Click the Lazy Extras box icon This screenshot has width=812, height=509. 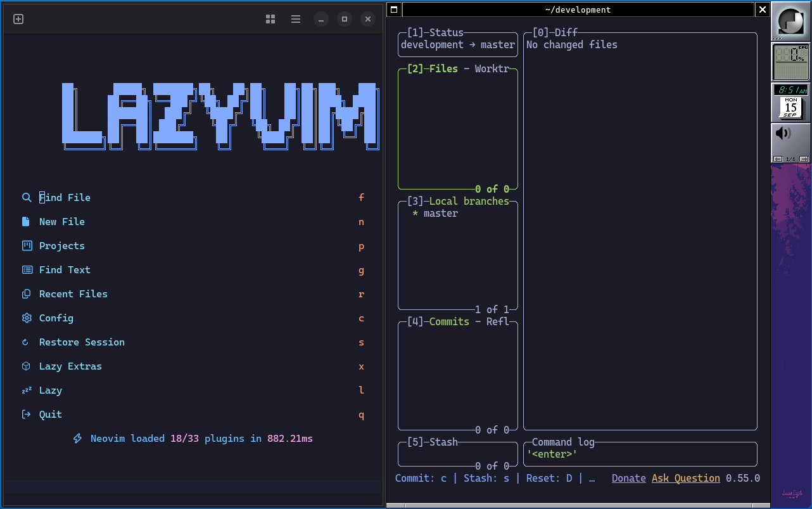27,366
